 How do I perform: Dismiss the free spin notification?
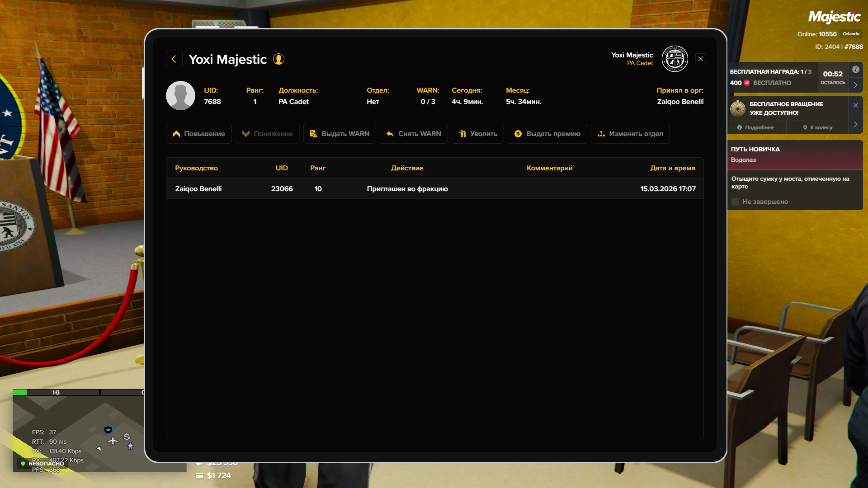click(x=855, y=105)
